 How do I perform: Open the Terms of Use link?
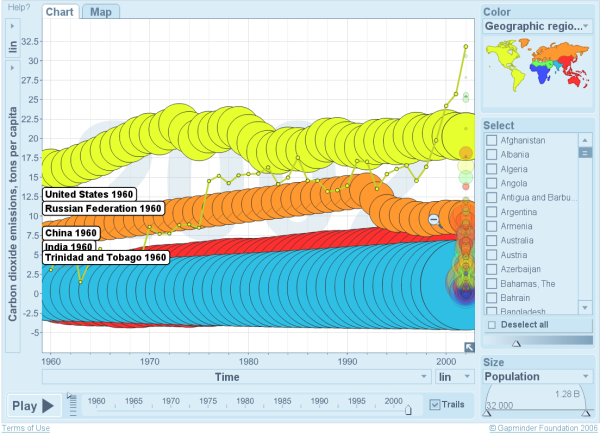tap(25, 428)
